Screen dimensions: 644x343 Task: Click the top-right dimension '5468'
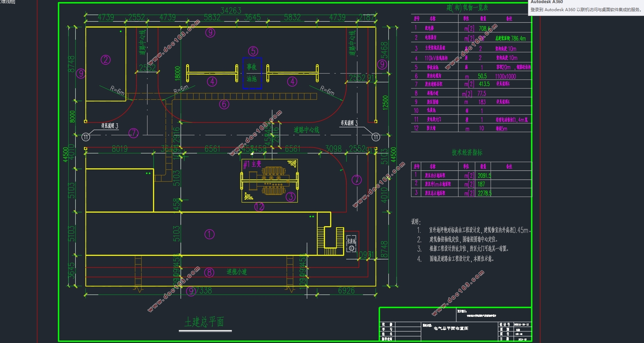pos(384,51)
